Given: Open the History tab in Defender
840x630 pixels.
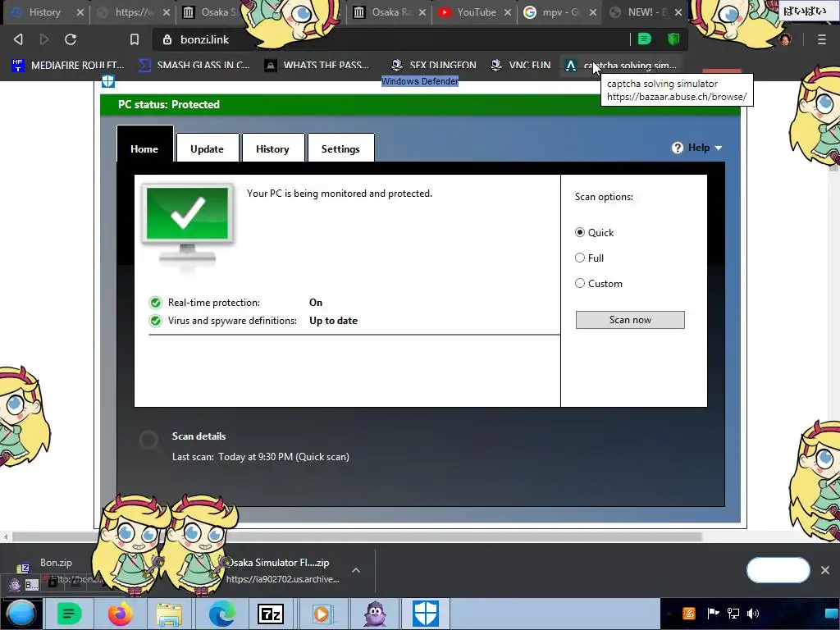Looking at the screenshot, I should pos(272,148).
